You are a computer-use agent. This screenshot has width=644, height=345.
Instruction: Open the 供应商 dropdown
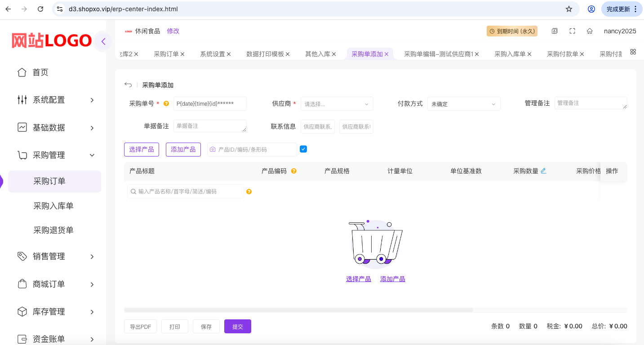(337, 104)
